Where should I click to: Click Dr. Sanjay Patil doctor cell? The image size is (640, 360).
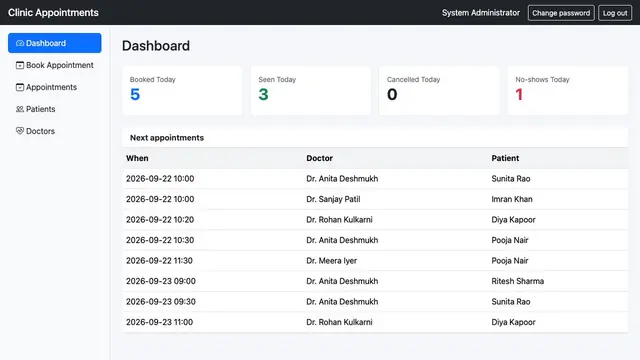click(333, 199)
